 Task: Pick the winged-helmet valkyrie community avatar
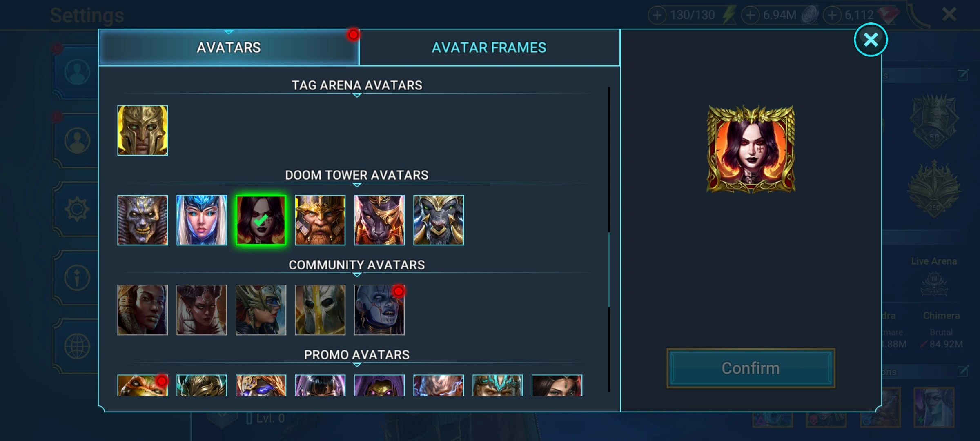pyautogui.click(x=261, y=310)
